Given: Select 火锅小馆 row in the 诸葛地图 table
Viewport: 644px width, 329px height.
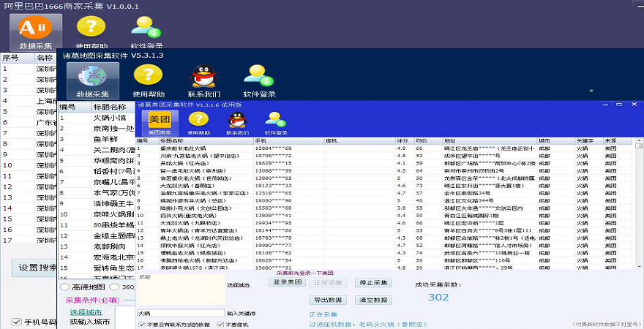Looking at the screenshot, I should 97,118.
